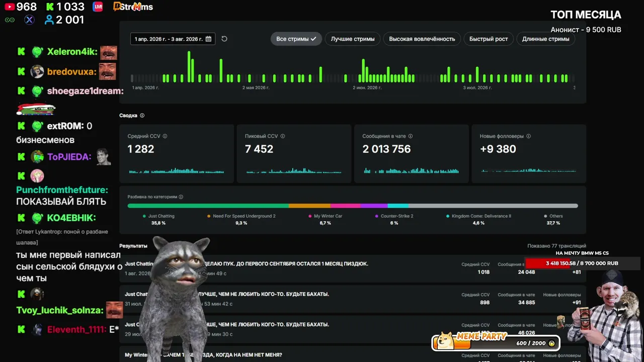Click the Punchfromthefuture username in chat
The height and width of the screenshot is (362, 644).
click(62, 190)
